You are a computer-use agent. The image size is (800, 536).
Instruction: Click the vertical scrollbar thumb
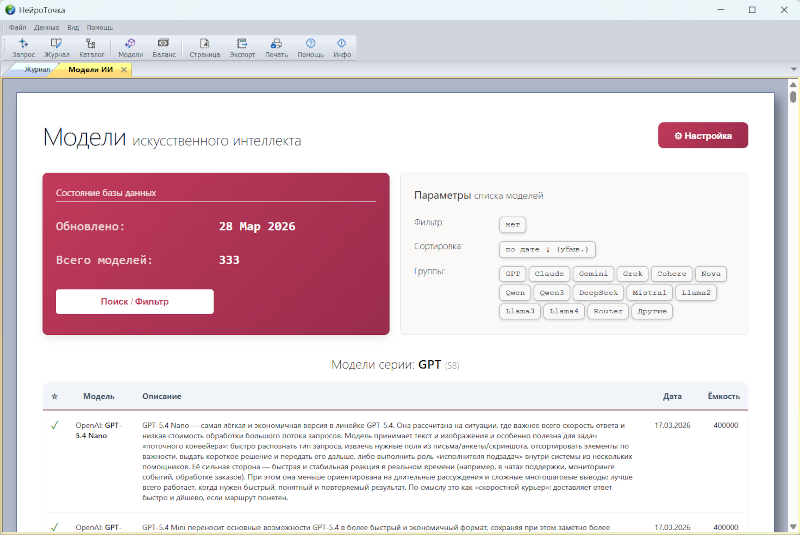[x=793, y=96]
